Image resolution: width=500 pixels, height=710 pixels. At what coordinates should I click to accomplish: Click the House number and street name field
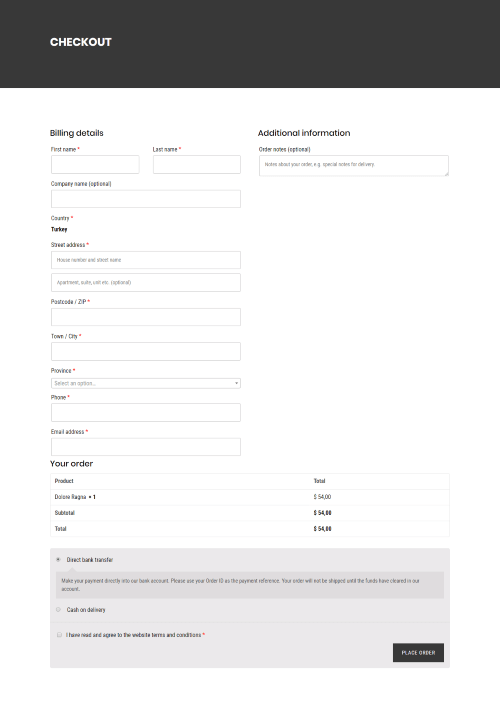[146, 260]
